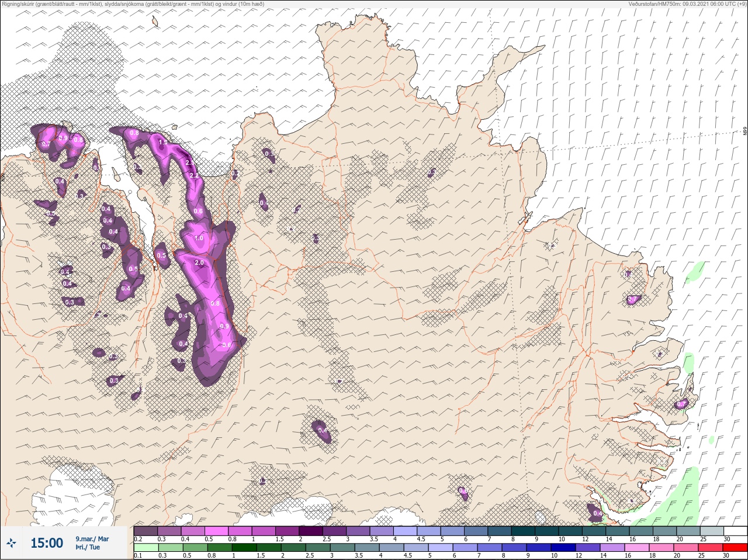Click the 15:00 forecast time display

(47, 544)
